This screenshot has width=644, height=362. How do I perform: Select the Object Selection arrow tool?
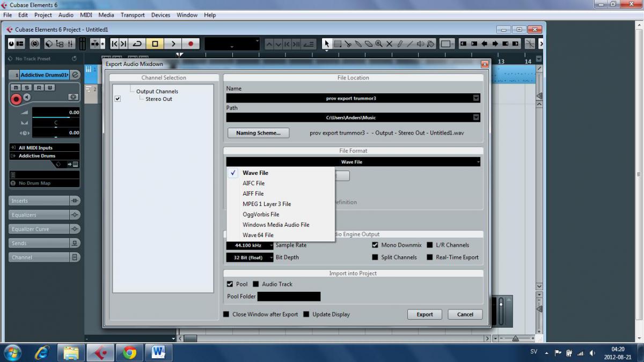click(x=327, y=44)
